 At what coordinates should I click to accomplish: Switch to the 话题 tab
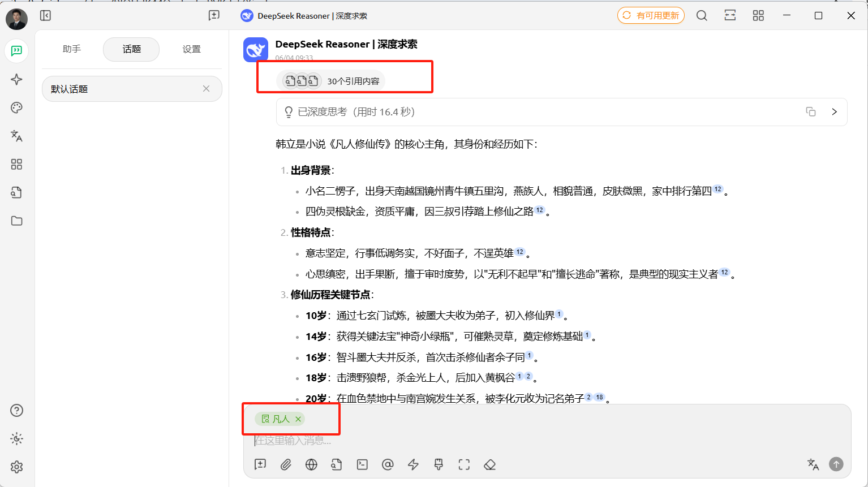pyautogui.click(x=131, y=49)
